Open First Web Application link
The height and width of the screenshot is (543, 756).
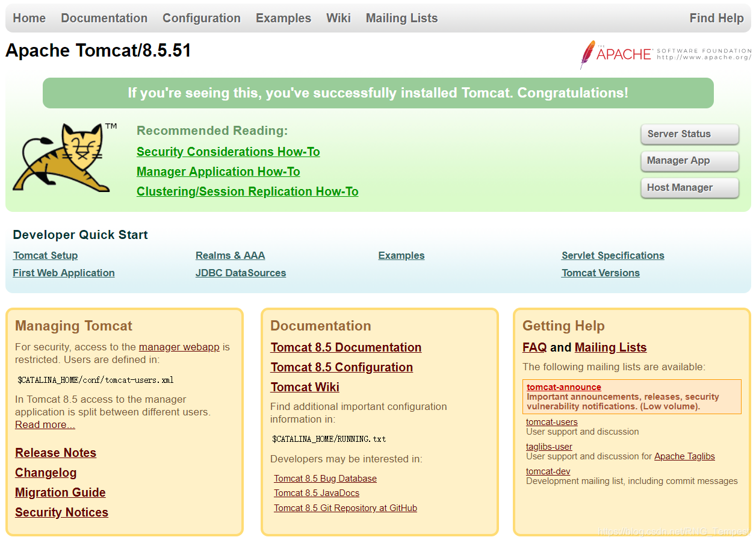[x=64, y=273]
